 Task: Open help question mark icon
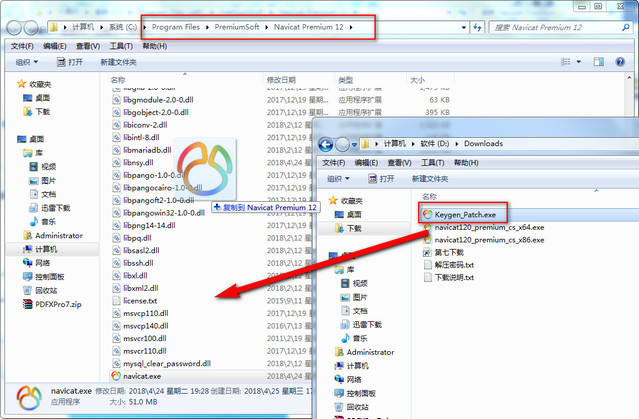[x=620, y=62]
